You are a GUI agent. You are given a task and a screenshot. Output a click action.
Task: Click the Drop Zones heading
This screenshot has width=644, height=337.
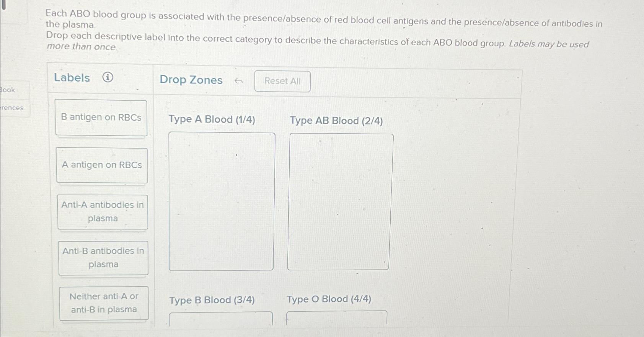point(191,80)
